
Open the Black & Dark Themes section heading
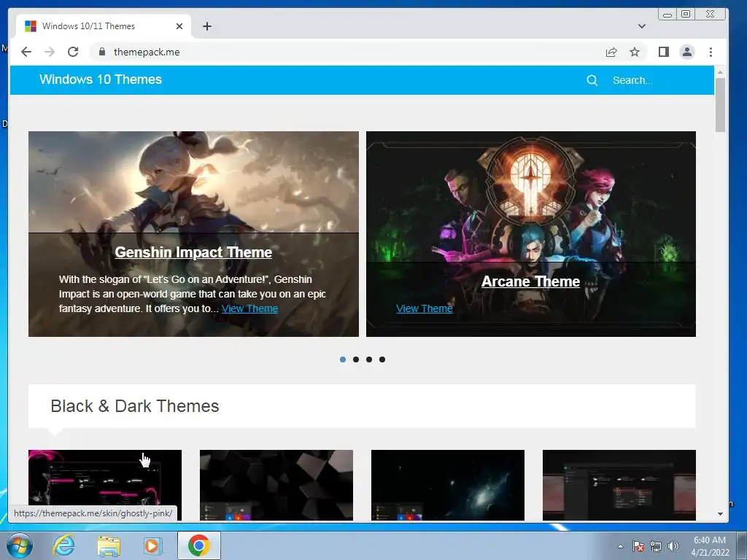click(135, 406)
